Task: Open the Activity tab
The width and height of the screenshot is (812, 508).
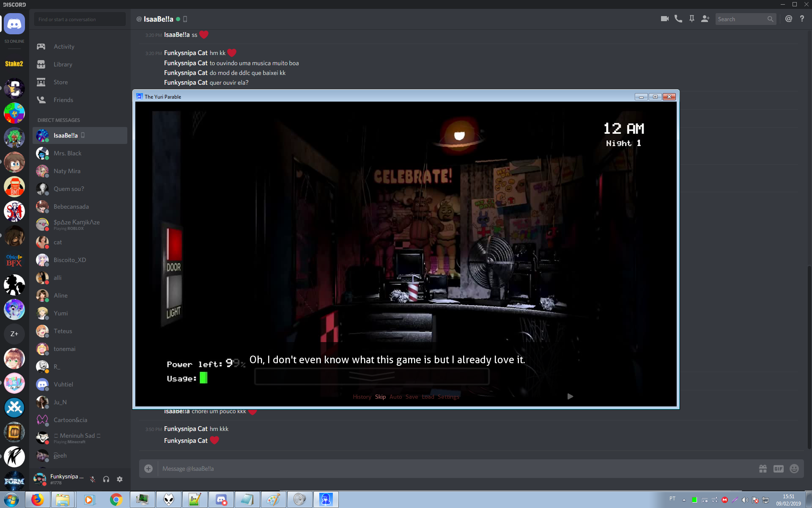Action: coord(80,47)
